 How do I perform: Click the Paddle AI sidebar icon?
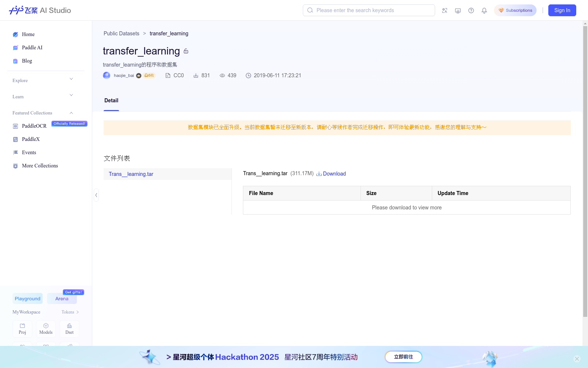pos(15,48)
